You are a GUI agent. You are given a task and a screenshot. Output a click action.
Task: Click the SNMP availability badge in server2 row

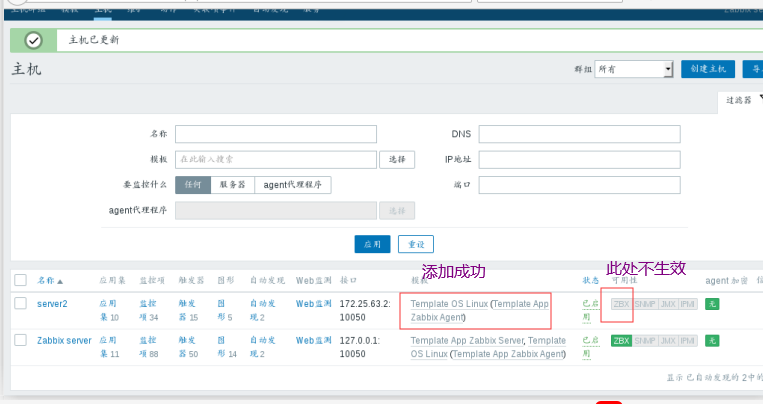click(x=645, y=304)
